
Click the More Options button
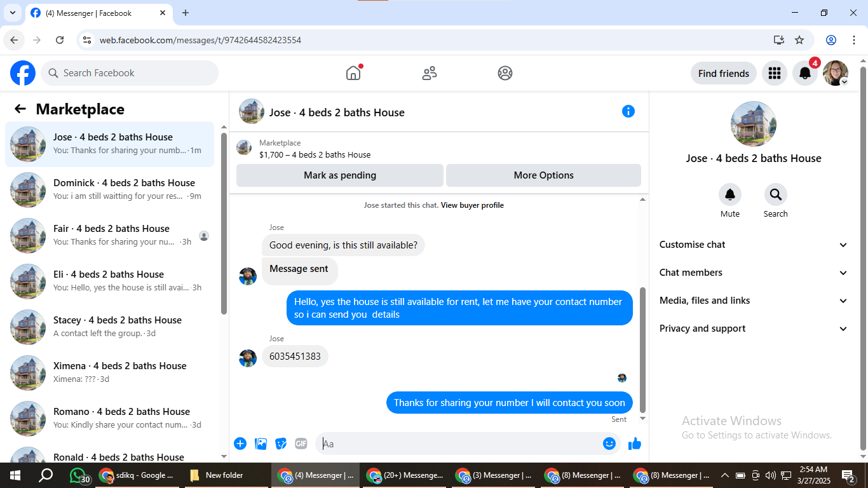click(543, 175)
